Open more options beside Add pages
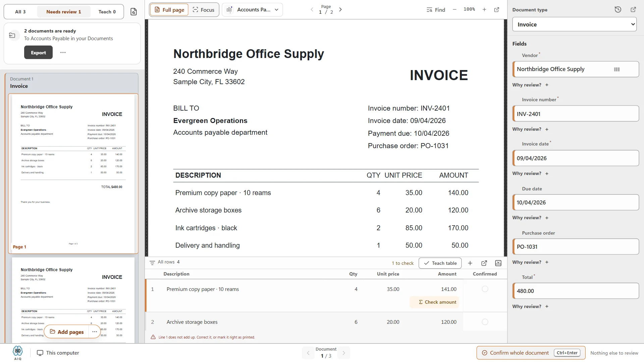 95,332
